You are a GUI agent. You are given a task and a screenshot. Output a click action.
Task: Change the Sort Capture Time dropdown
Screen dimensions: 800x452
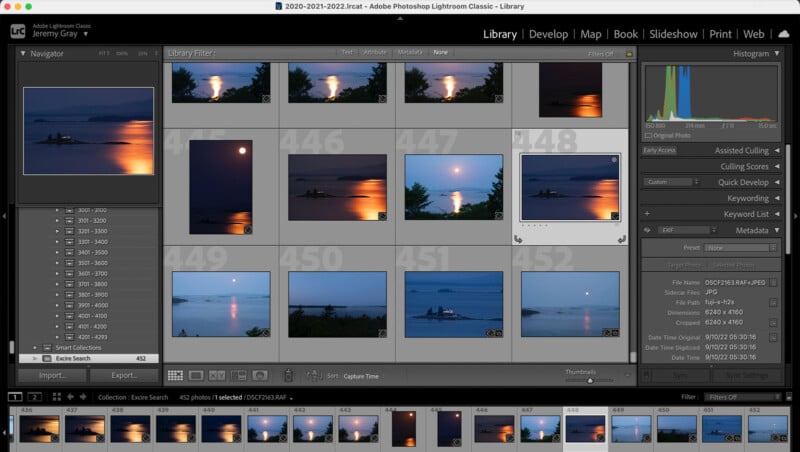(x=361, y=376)
